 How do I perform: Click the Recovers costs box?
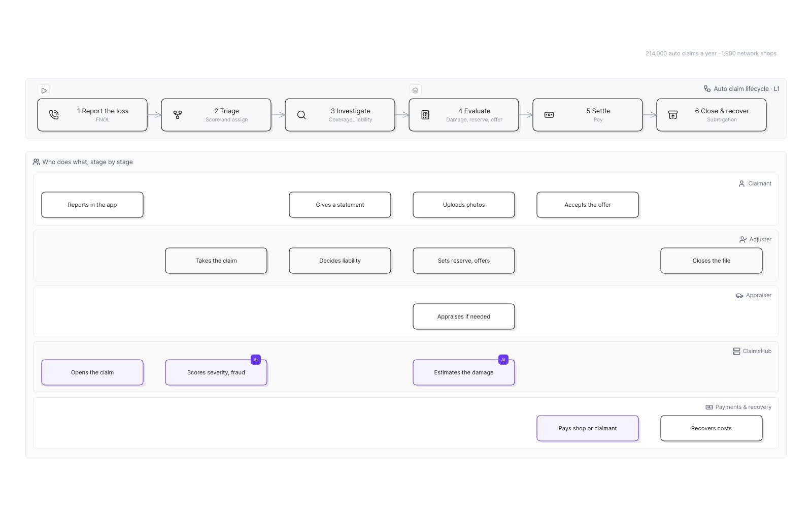712,428
